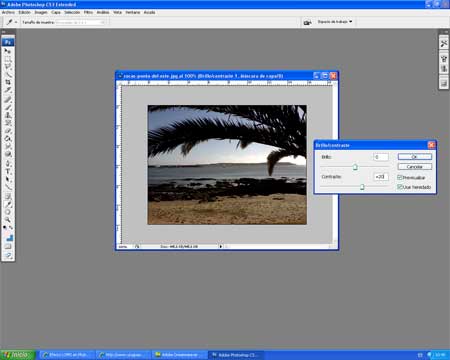
Task: Expand the document status bar arrow menu
Action: [x=220, y=246]
